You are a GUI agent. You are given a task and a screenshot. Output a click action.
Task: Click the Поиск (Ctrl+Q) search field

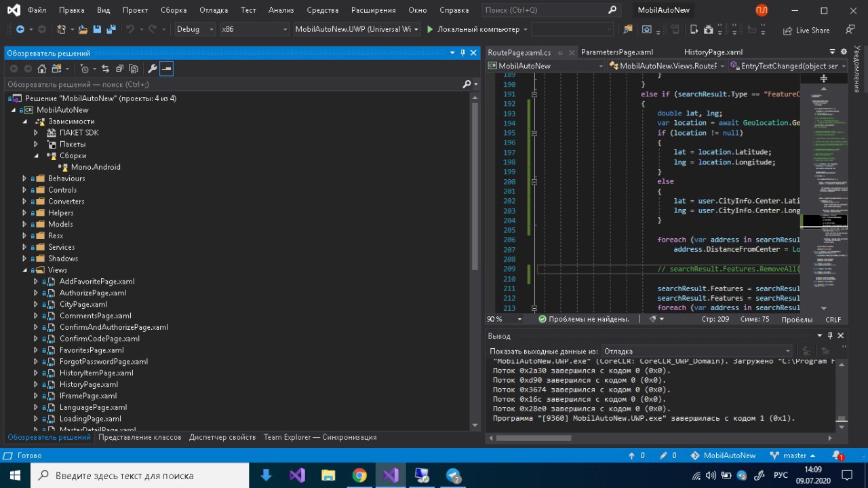pyautogui.click(x=551, y=10)
